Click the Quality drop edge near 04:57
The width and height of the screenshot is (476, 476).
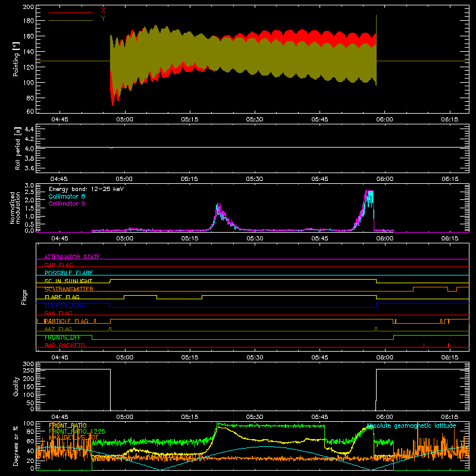click(111, 390)
